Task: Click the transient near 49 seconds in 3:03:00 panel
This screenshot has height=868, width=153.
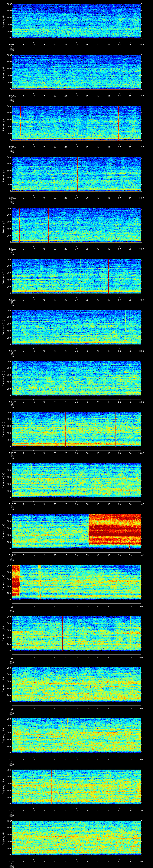Action: [118, 123]
